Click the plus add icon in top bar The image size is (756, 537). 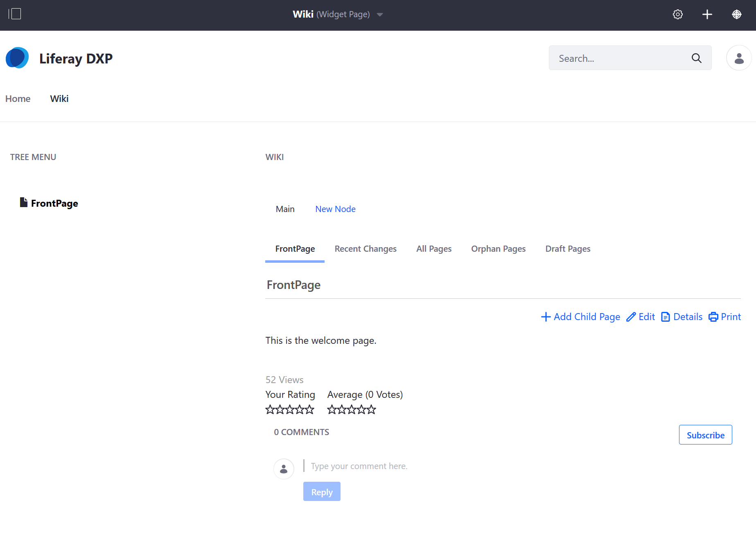(x=707, y=15)
